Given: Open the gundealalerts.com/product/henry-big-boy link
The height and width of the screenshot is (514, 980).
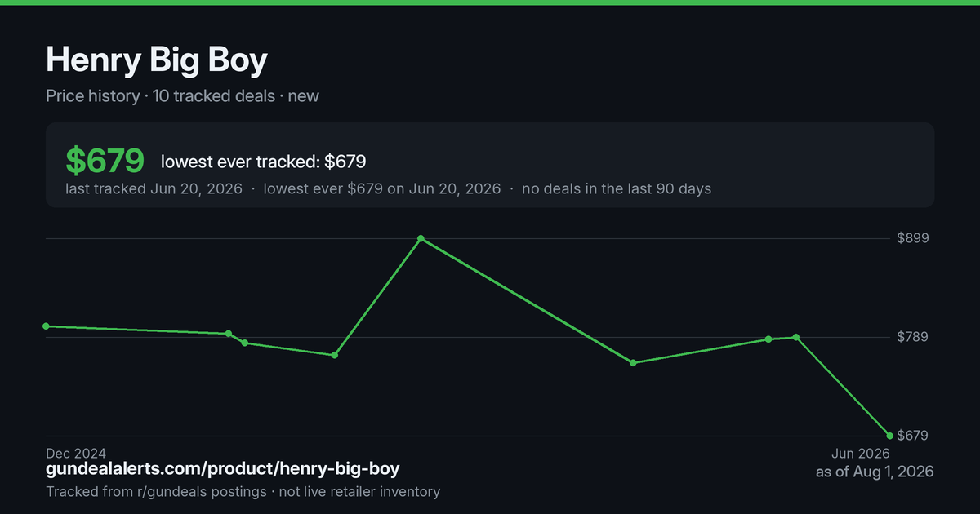Looking at the screenshot, I should point(223,469).
